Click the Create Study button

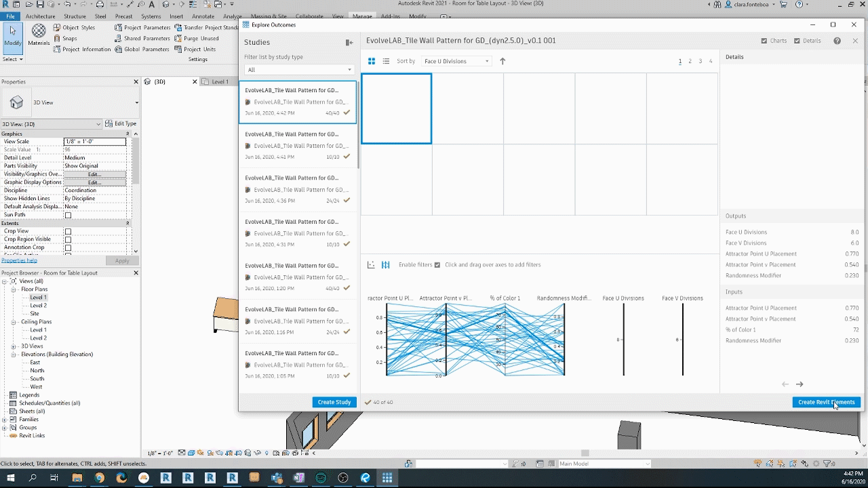(334, 402)
